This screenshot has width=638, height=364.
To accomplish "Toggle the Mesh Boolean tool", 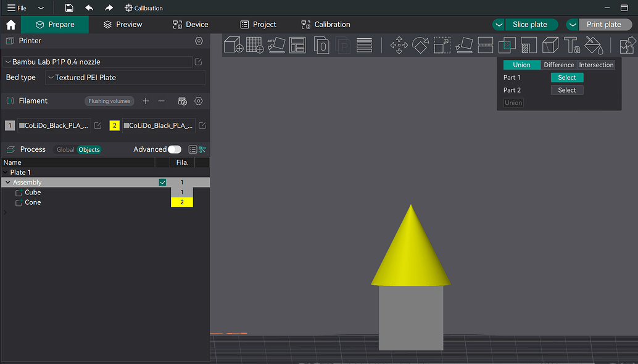I will (x=507, y=45).
